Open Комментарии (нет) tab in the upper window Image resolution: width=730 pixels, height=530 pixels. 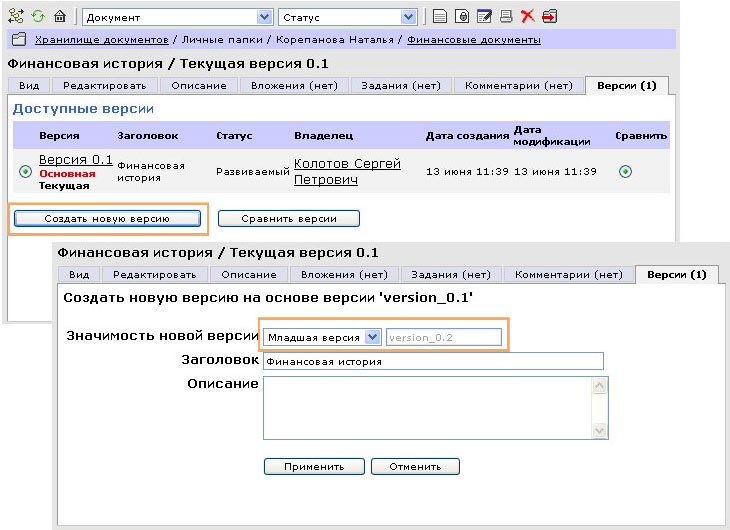(519, 86)
